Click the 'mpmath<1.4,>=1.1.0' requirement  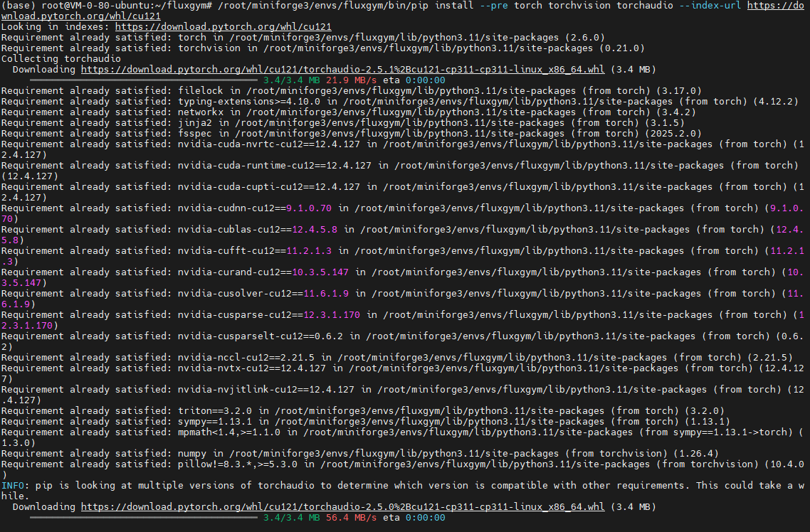click(229, 432)
